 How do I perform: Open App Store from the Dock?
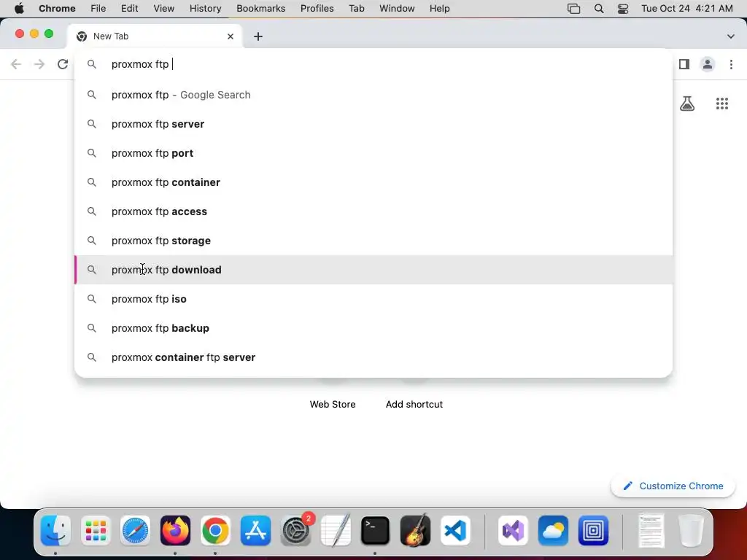255,530
